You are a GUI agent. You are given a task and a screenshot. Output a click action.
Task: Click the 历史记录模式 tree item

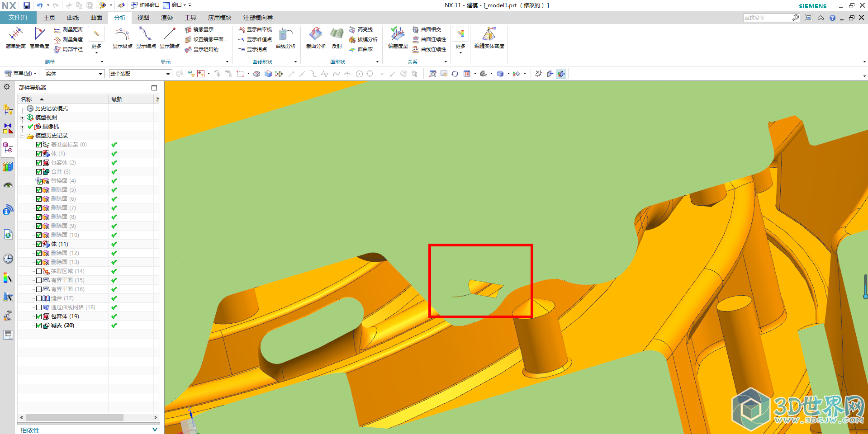point(51,108)
